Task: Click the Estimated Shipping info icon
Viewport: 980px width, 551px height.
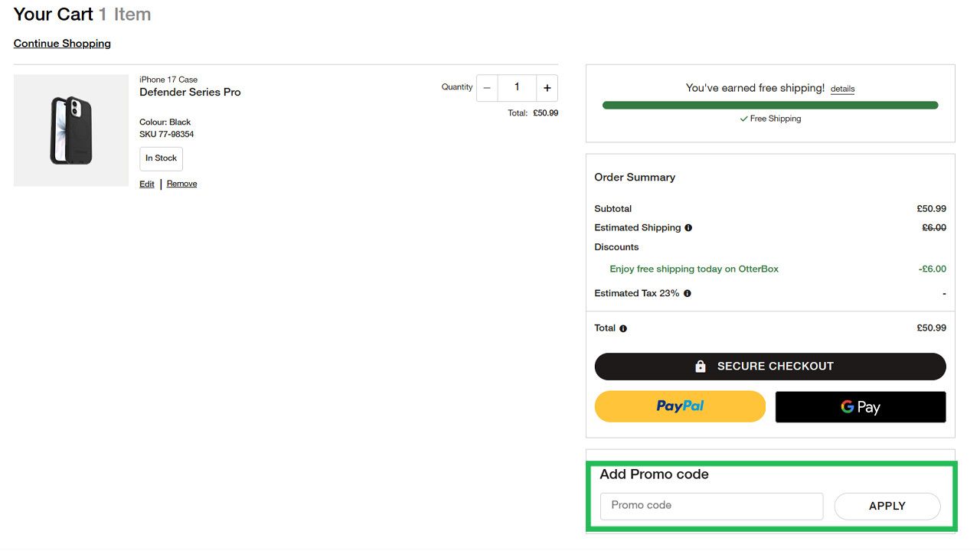Action: click(x=688, y=228)
